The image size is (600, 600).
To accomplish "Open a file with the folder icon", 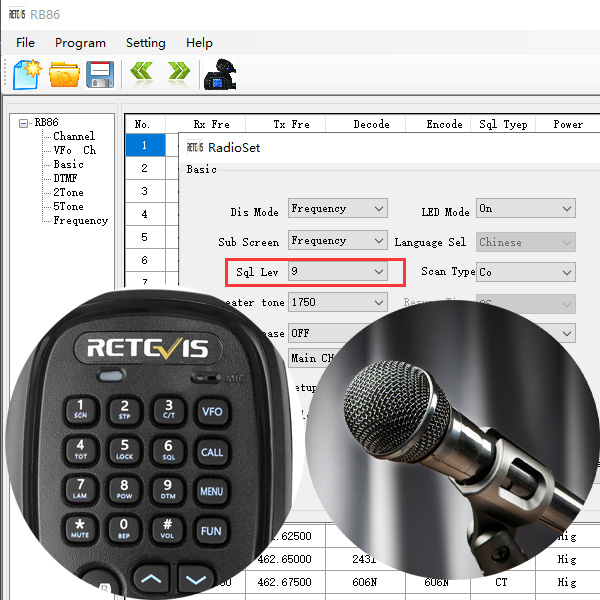I will [x=64, y=75].
